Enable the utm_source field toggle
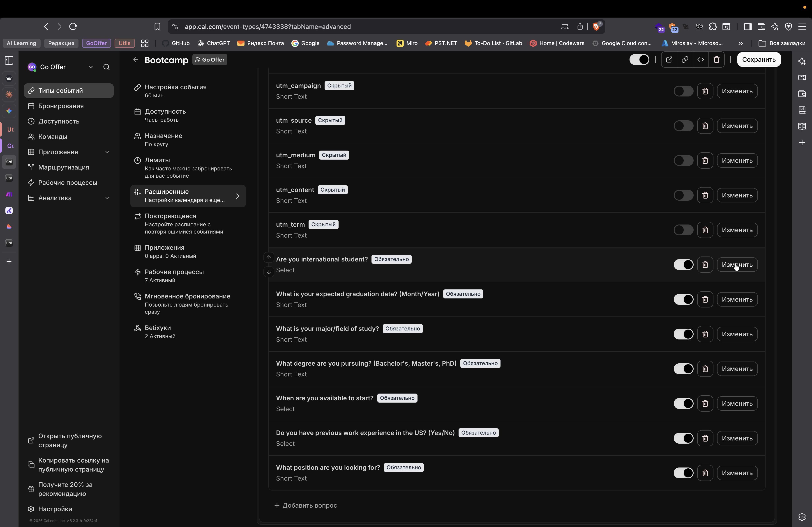812x527 pixels. [x=683, y=126]
